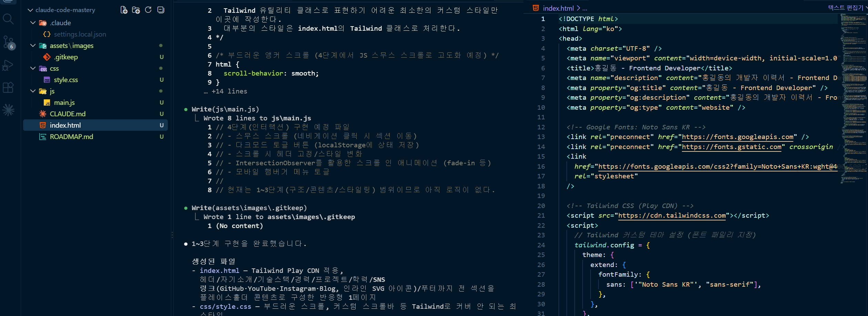The width and height of the screenshot is (868, 316).
Task: Collapse the .claude folder chevron
Action: pos(33,23)
